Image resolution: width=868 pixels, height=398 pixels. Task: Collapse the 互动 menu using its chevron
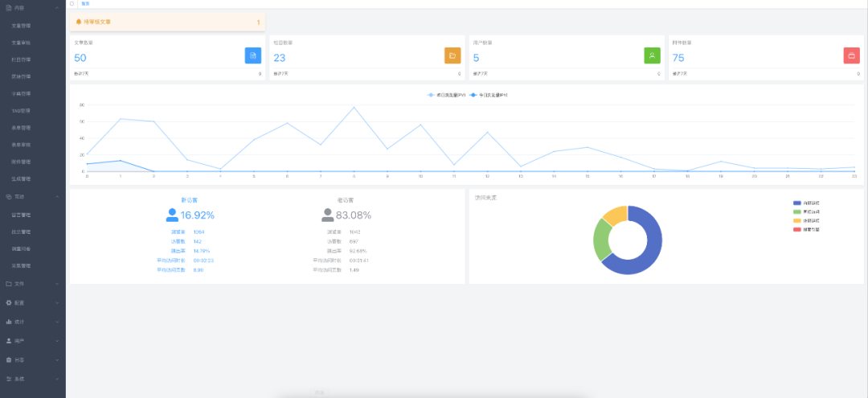click(58, 196)
